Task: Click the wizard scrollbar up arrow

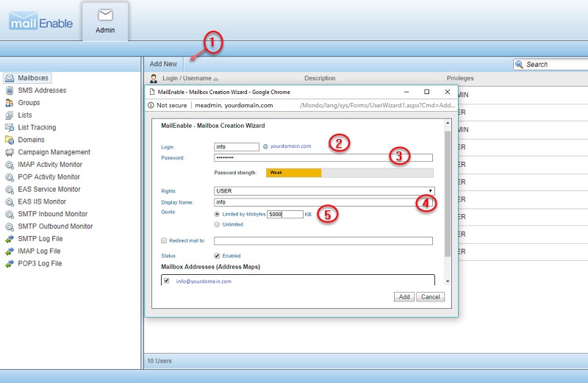Action: [x=448, y=123]
